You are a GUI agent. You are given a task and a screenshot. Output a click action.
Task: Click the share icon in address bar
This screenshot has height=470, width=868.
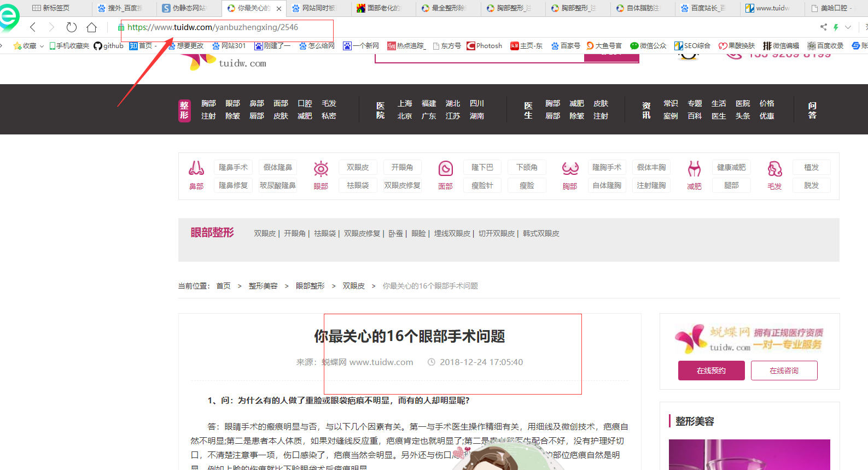pos(823,27)
